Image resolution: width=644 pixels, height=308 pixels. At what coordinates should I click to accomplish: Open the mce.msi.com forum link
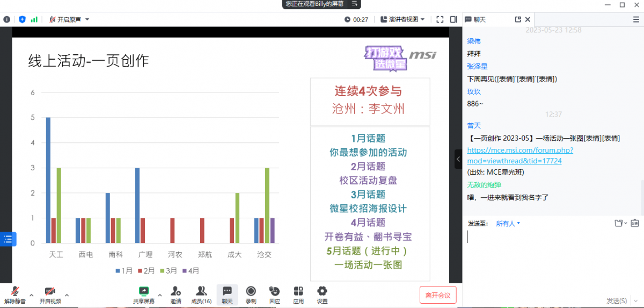[x=519, y=155]
